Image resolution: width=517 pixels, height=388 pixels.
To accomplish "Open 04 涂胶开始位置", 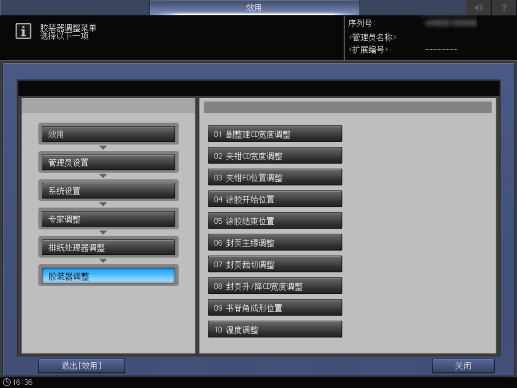I will pyautogui.click(x=275, y=199).
